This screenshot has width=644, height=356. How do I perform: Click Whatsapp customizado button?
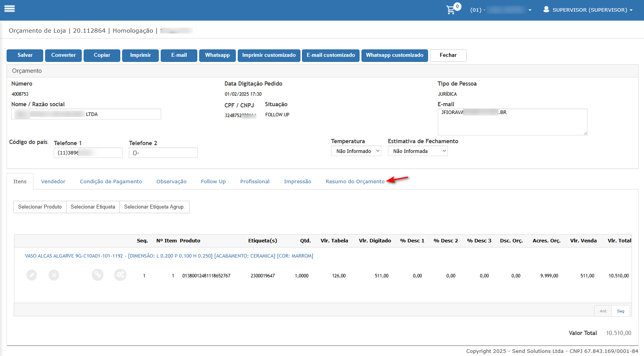[x=395, y=55]
